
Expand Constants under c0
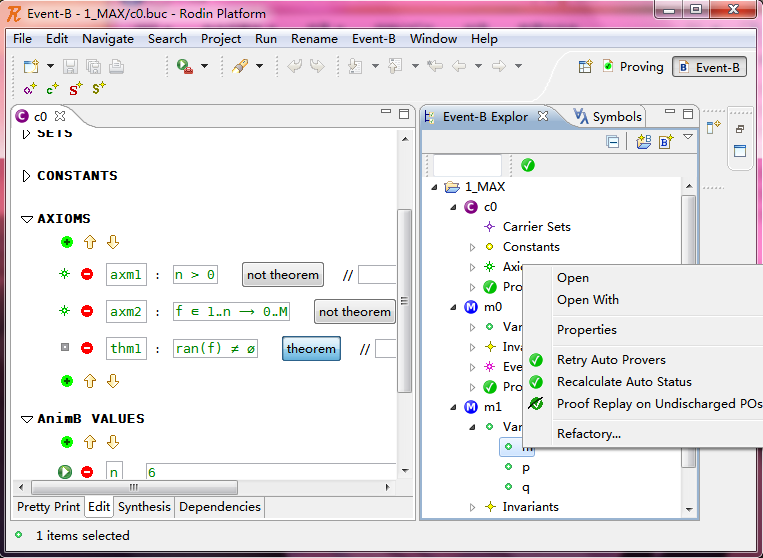[x=472, y=247]
